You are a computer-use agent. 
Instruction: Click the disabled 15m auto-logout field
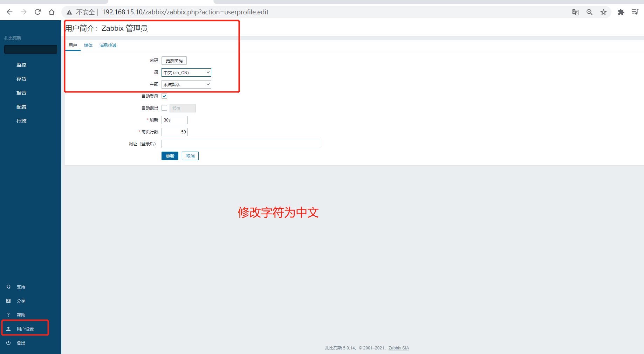[x=183, y=108]
